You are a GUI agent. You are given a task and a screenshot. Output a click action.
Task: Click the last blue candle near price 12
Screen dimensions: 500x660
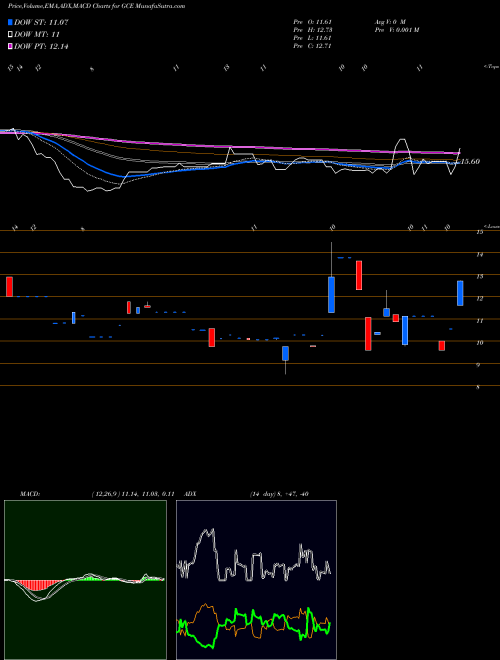coord(460,293)
